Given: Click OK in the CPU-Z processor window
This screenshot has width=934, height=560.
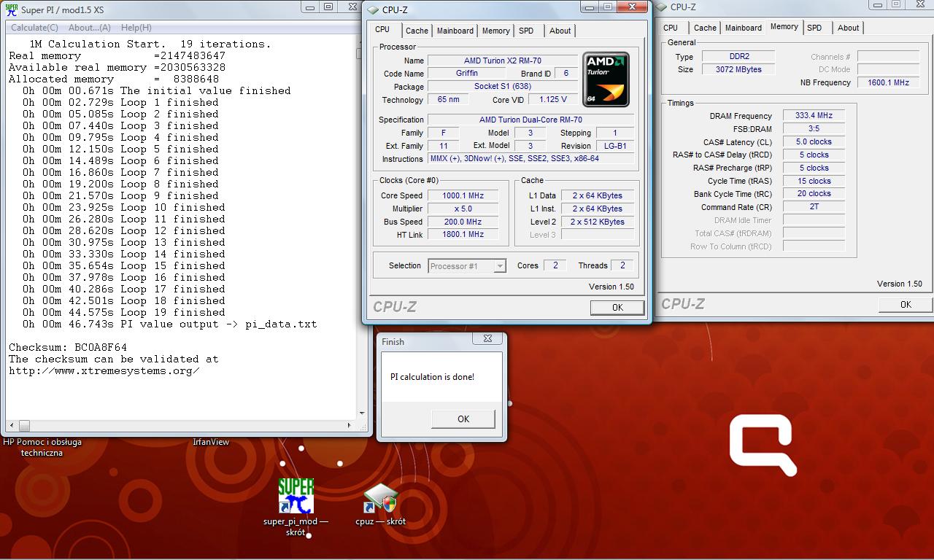Looking at the screenshot, I should tap(617, 308).
